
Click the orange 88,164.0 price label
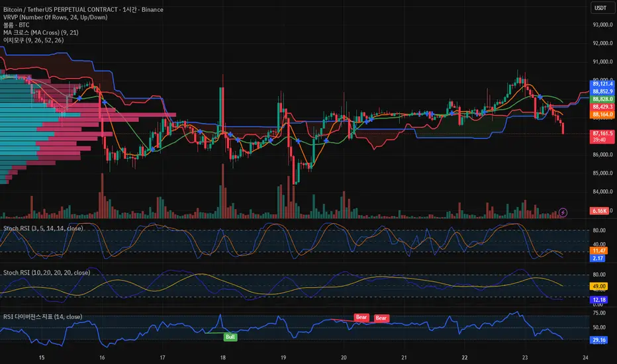click(x=602, y=114)
